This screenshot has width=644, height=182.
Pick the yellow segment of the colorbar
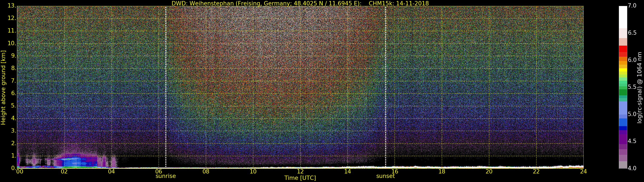point(623,70)
